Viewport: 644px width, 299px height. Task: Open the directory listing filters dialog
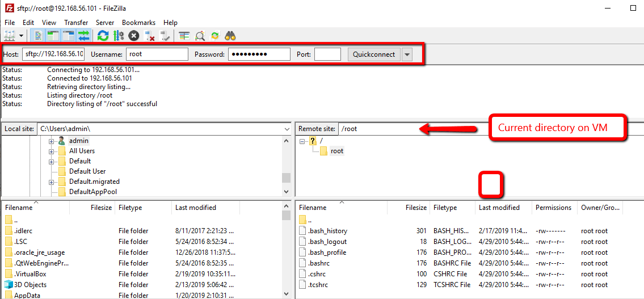(x=184, y=36)
